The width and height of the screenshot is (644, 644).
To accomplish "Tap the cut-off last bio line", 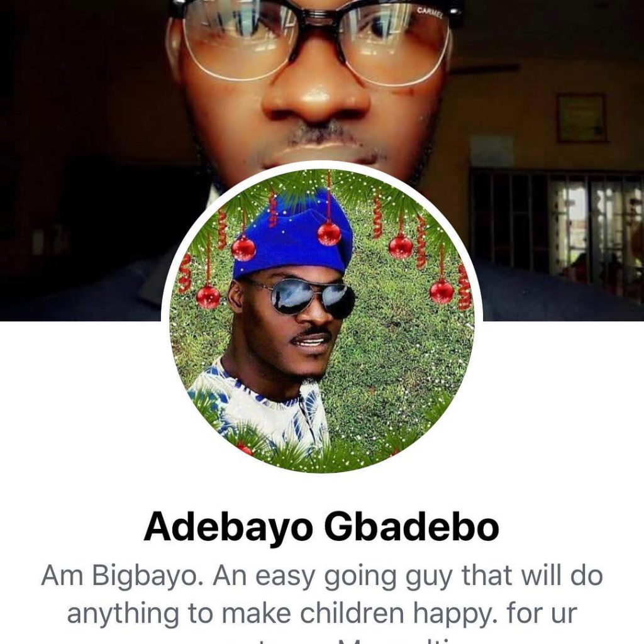I will 322,640.
